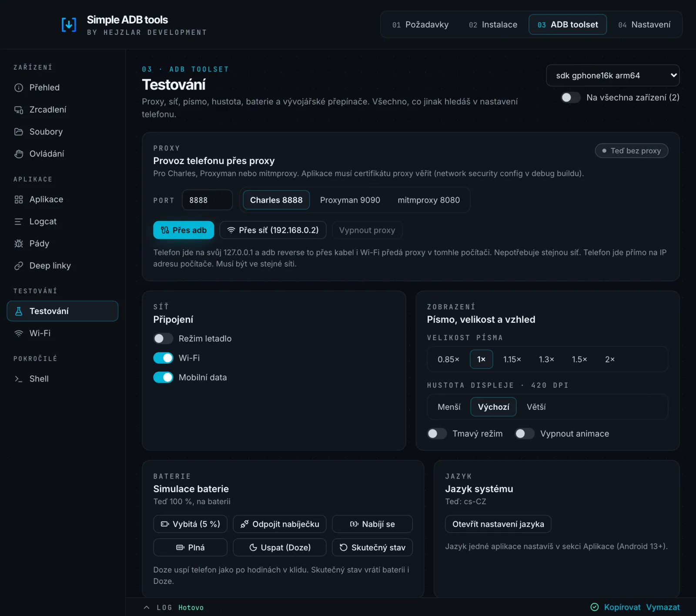Select the Ovládání hand icon
The height and width of the screenshot is (616, 696).
click(x=19, y=154)
